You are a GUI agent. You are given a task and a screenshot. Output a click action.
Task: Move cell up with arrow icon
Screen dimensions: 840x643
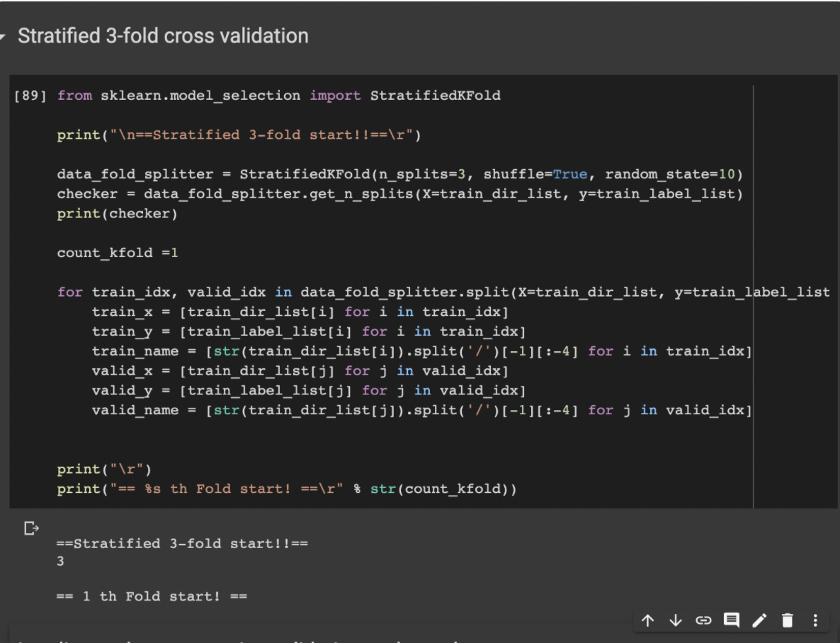coord(647,620)
